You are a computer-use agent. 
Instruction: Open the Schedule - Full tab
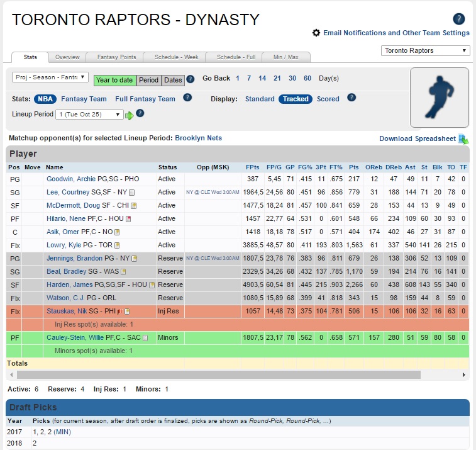pos(236,57)
